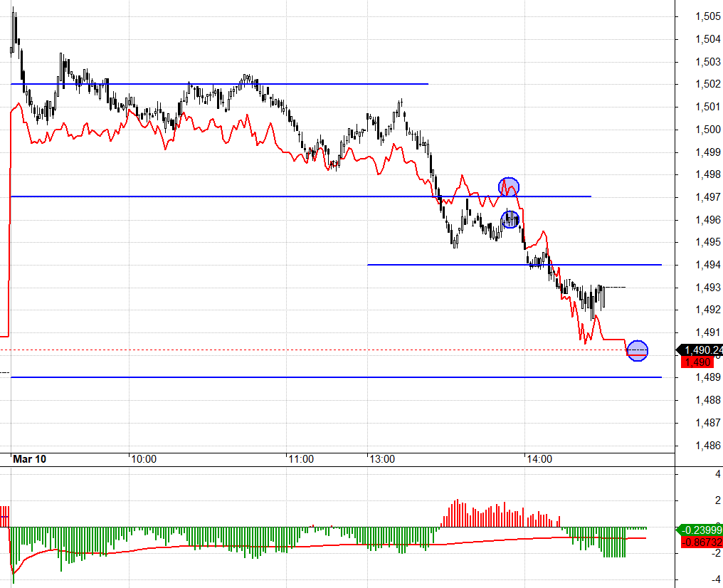The image size is (723, 588).
Task: Select the 14:00 time axis label
Action: (539, 459)
